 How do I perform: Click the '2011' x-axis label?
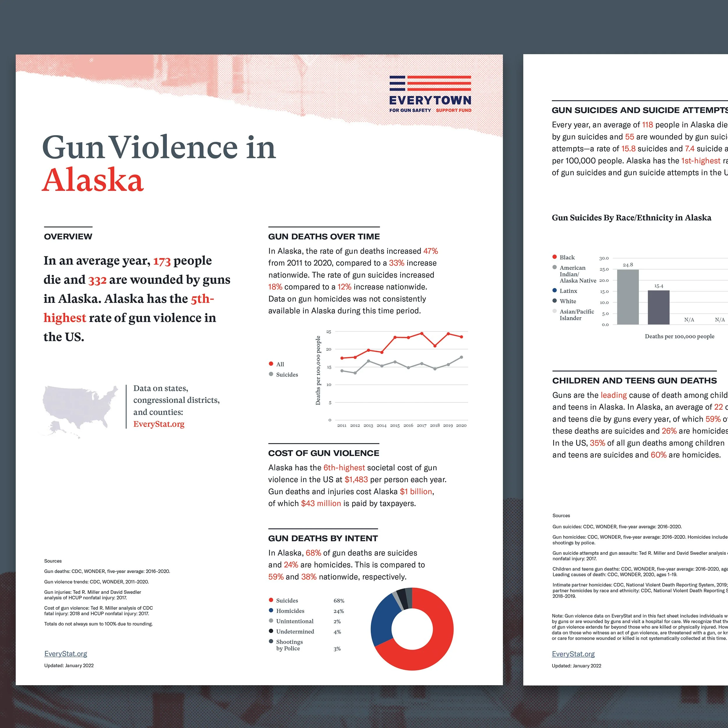[x=342, y=425]
